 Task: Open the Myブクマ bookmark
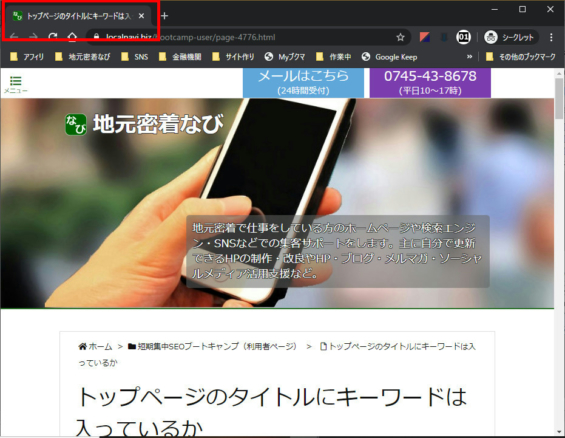[x=285, y=57]
